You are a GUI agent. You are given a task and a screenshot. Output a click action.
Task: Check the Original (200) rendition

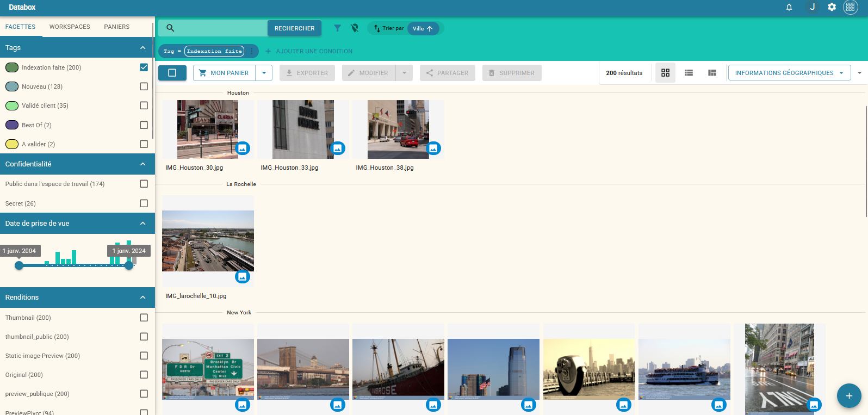pos(144,375)
